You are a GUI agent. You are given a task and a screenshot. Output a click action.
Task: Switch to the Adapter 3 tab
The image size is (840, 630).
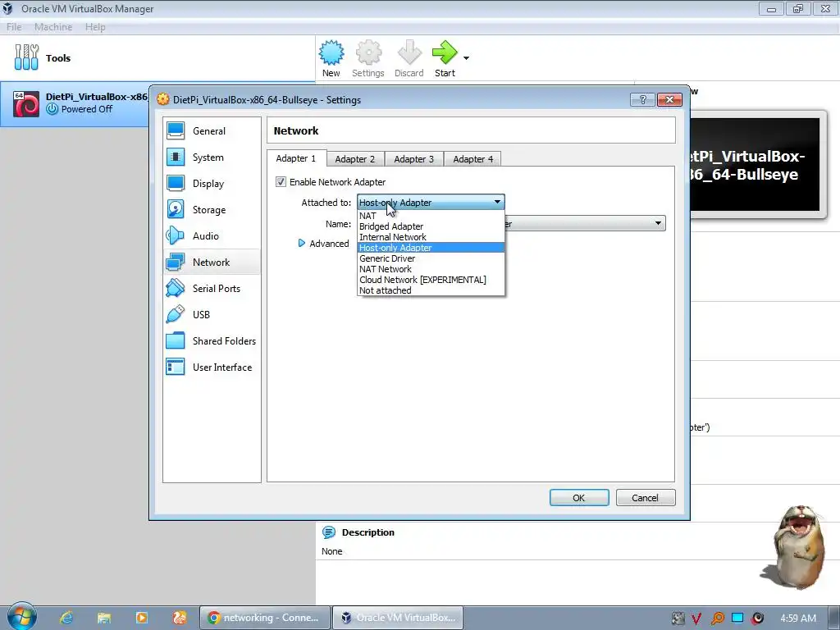pyautogui.click(x=413, y=159)
